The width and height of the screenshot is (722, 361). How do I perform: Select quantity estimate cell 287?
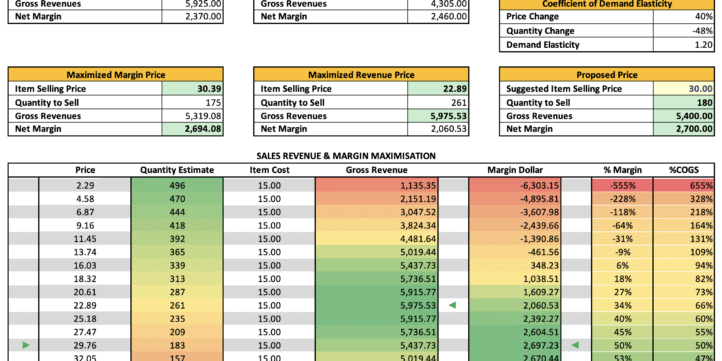[177, 292]
